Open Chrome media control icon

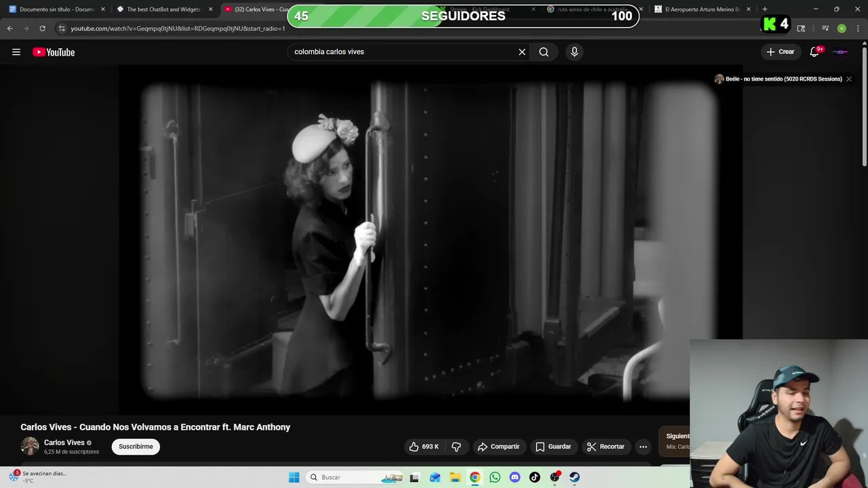click(x=825, y=28)
